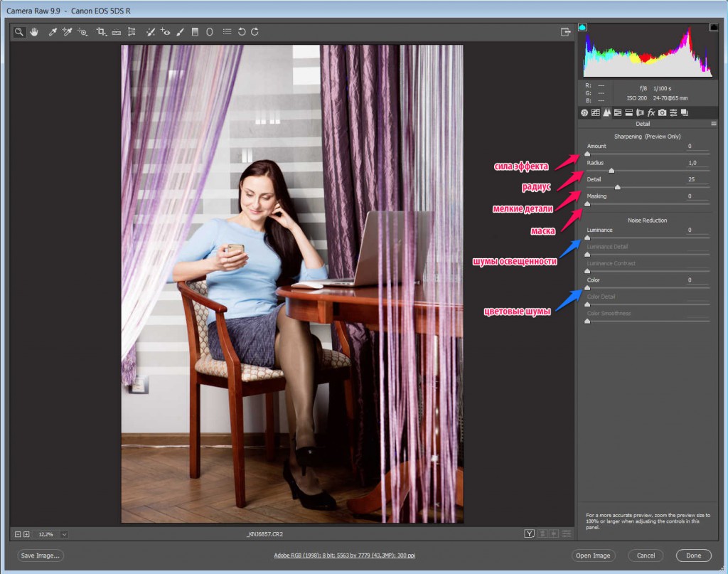The height and width of the screenshot is (574, 728).
Task: Open the Effects fx tab
Action: click(x=651, y=112)
